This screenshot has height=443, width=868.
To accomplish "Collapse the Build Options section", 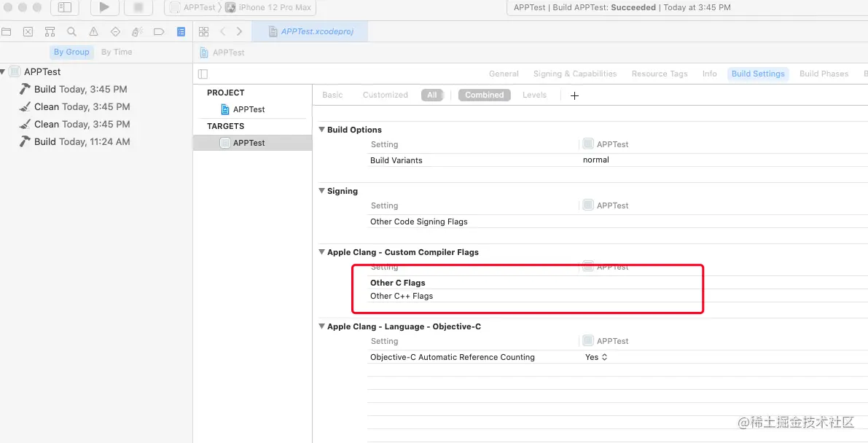I will coord(321,130).
